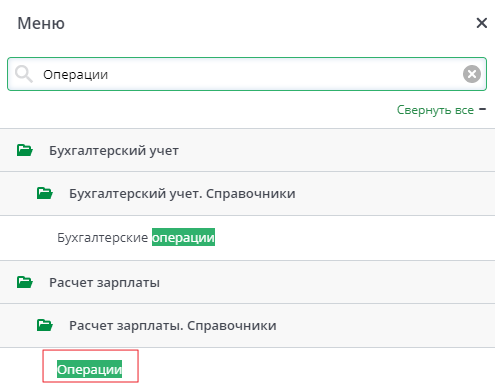Screen dimensions: 495x389
Task: Collapse the Бухгалтерский учет folder icon
Action: click(25, 150)
